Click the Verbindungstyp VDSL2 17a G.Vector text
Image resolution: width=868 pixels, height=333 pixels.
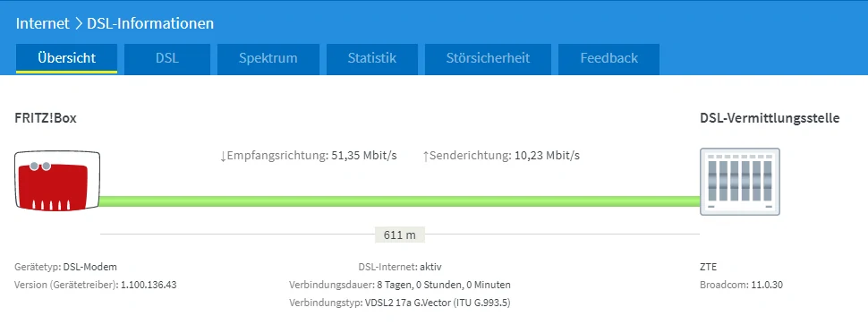pos(400,303)
